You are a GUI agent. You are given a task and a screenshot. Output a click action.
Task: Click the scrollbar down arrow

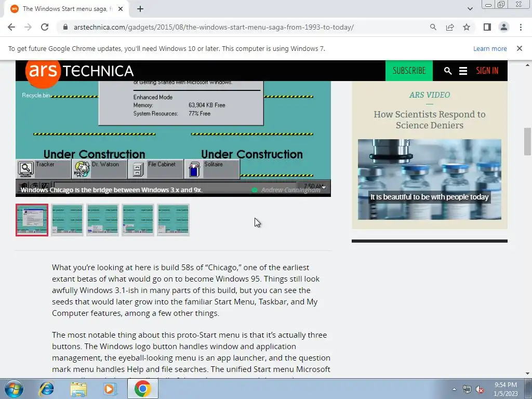(527, 374)
